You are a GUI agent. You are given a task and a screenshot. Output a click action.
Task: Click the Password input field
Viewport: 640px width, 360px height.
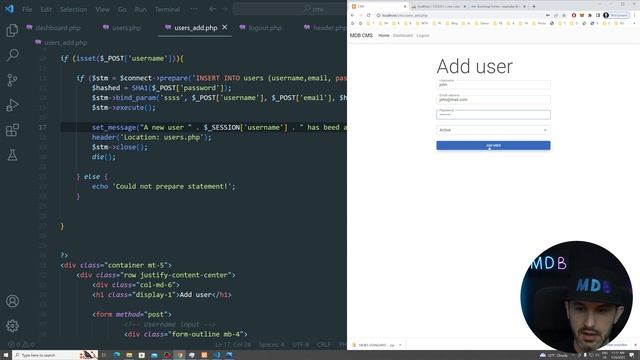pos(493,114)
